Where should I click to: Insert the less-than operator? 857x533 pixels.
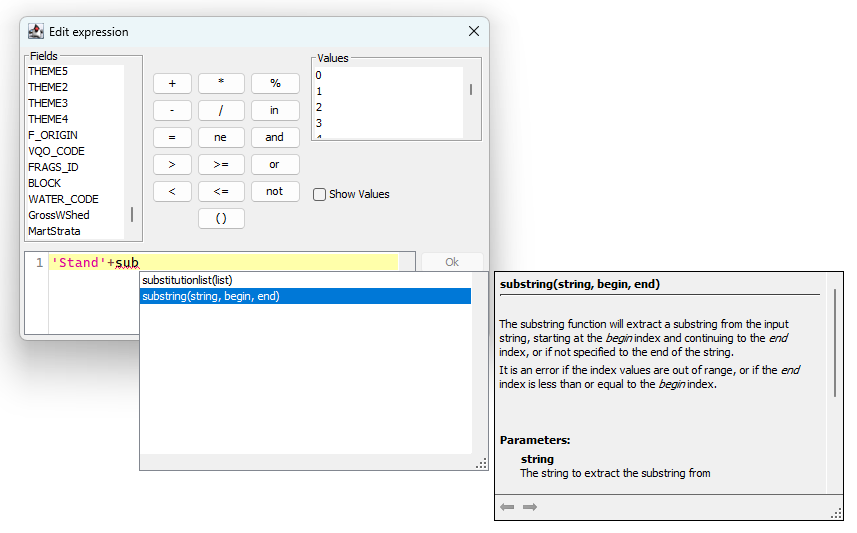point(172,191)
